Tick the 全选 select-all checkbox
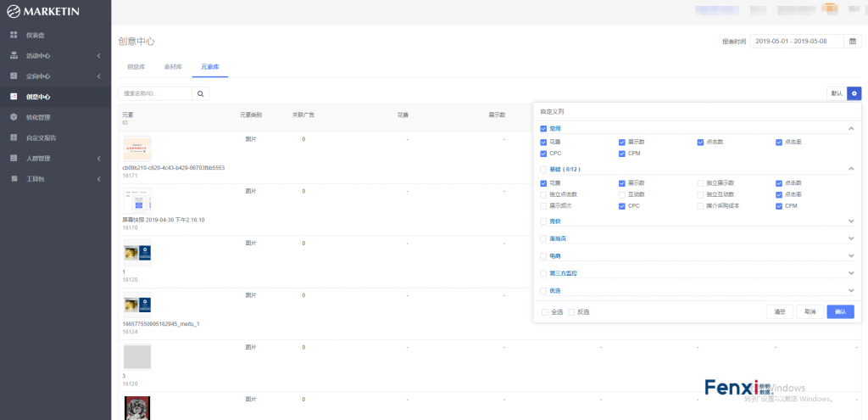868x420 pixels. click(x=545, y=311)
